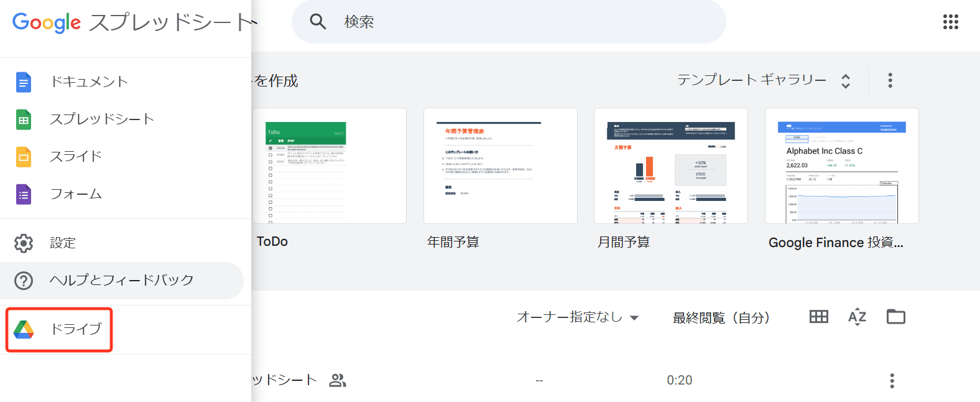Click the settings gear icon
This screenshot has height=402, width=980.
point(24,243)
